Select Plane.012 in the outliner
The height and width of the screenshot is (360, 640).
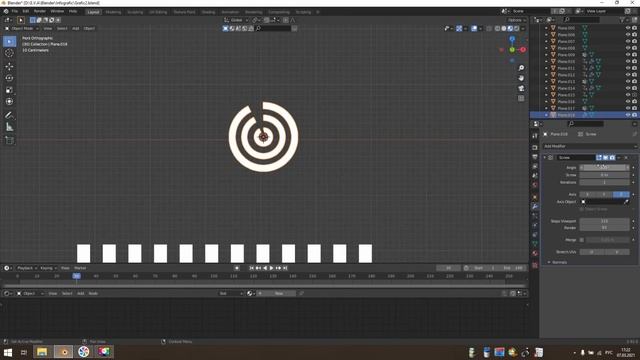(x=566, y=75)
